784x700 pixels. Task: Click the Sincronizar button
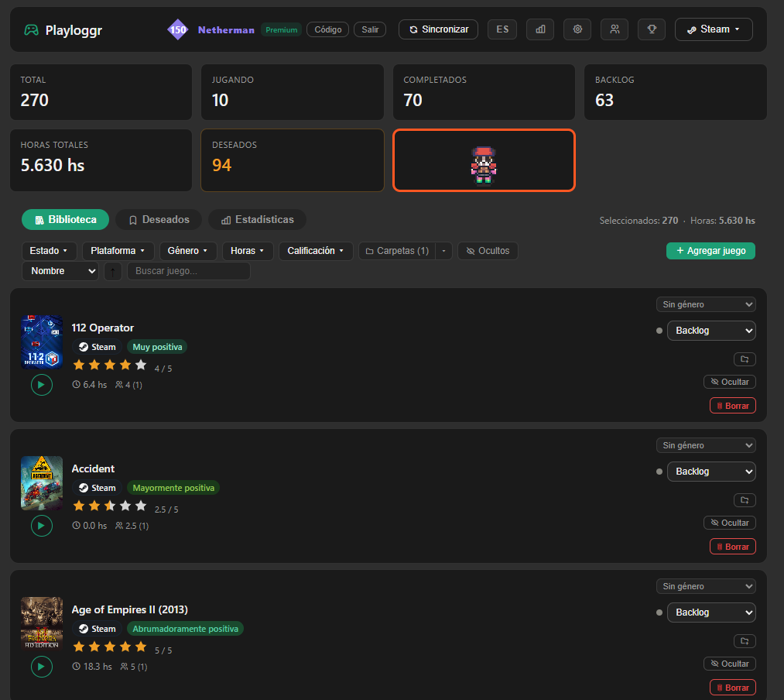(x=438, y=29)
